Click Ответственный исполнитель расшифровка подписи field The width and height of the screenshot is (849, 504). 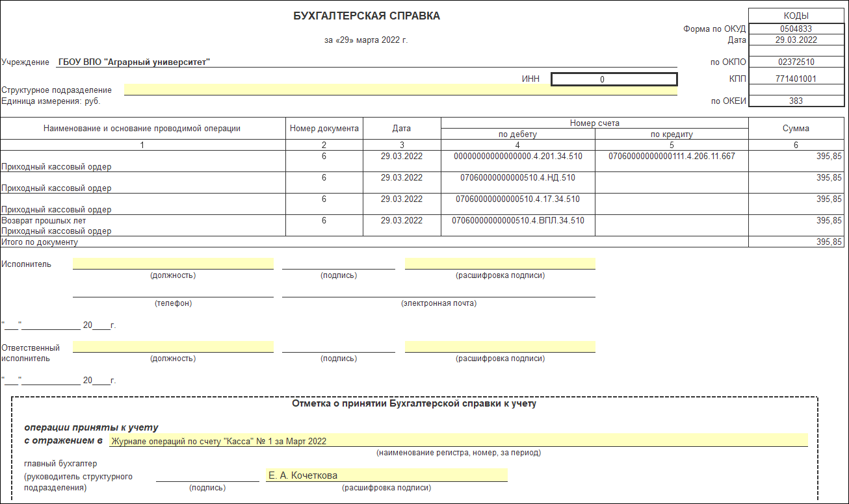click(x=500, y=347)
